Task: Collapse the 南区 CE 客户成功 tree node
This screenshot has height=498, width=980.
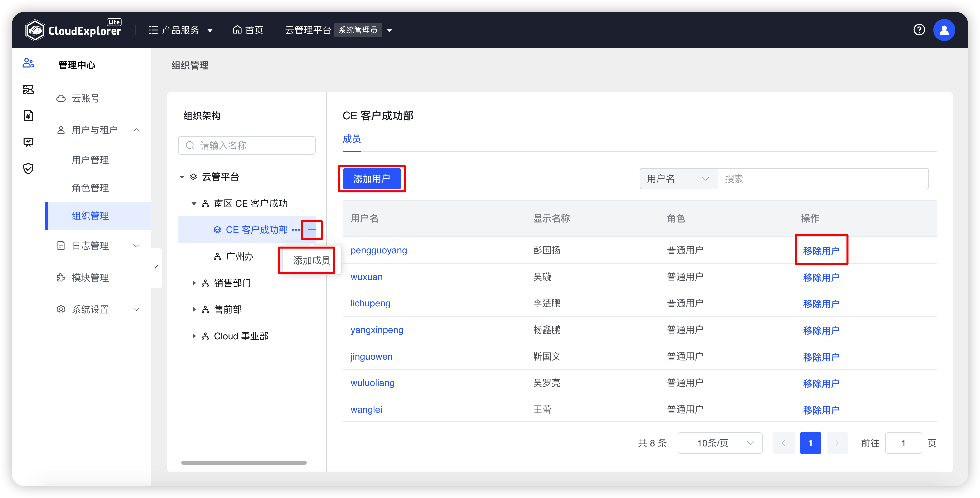Action: 194,204
